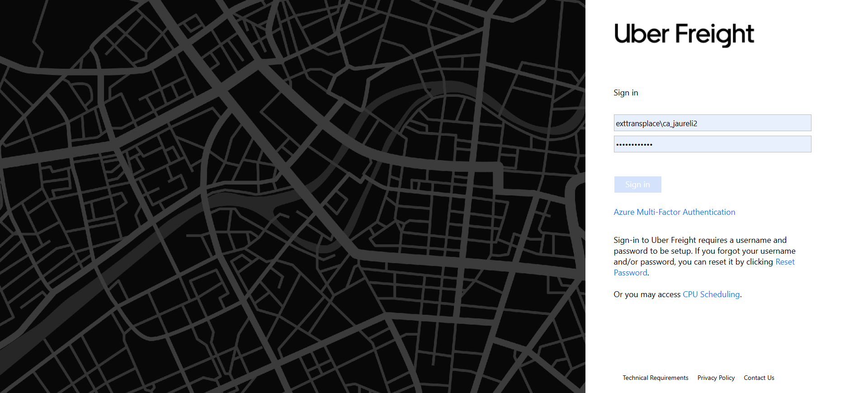Click the "Sign in" heading text
868x393 pixels.
(626, 93)
